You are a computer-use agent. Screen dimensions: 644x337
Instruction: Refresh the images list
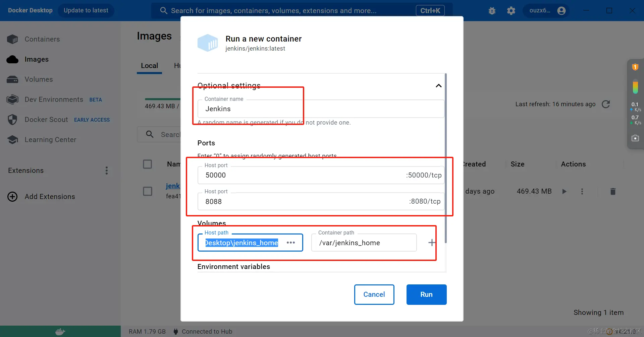(x=606, y=104)
